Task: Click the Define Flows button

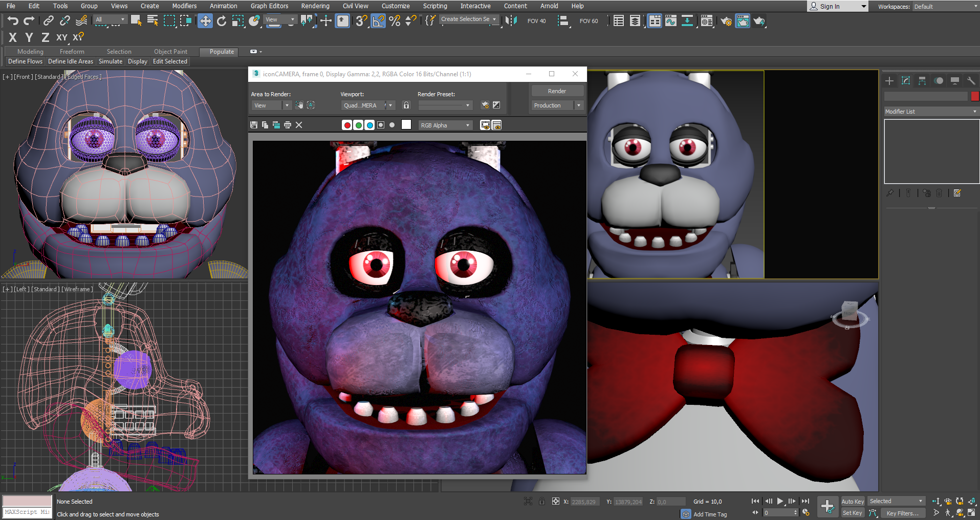Action: [x=26, y=61]
